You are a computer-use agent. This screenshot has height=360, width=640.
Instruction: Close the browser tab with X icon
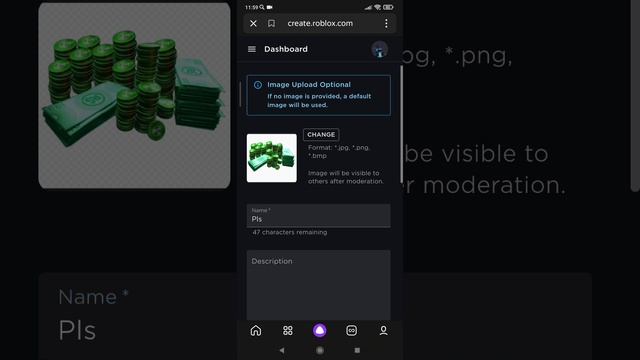pos(253,24)
